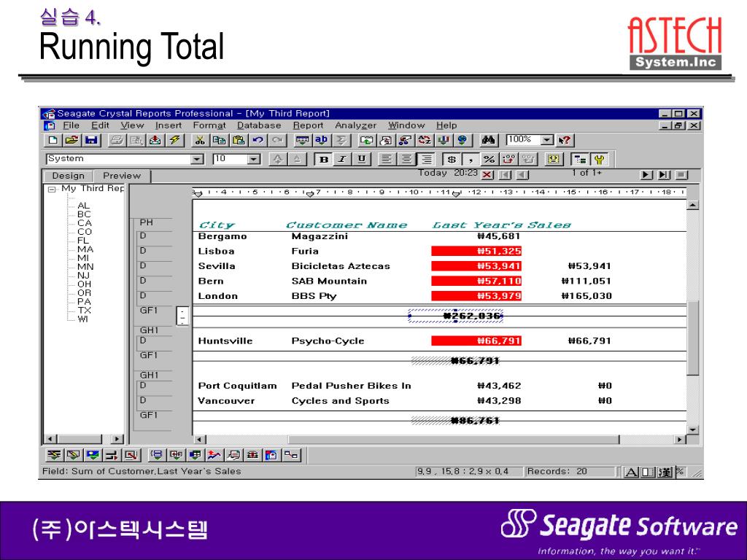Click the Insert Chart icon in bottom toolbar
Screen dimensions: 747x560
pos(214,455)
